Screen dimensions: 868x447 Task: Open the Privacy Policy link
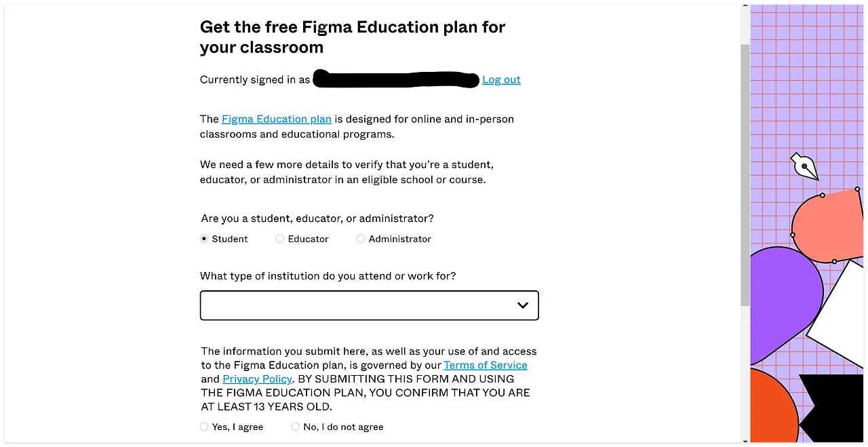point(257,378)
